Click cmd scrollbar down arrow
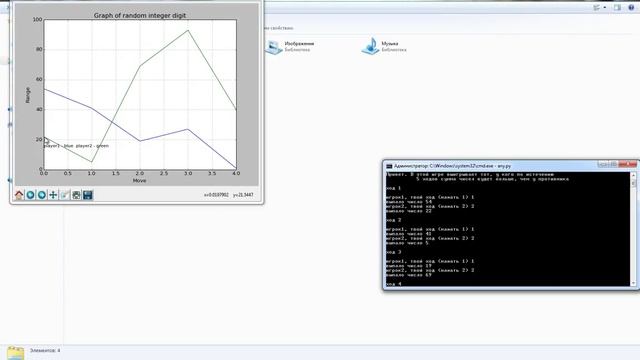Screen dimensions: 640x360 pyautogui.click(x=633, y=283)
